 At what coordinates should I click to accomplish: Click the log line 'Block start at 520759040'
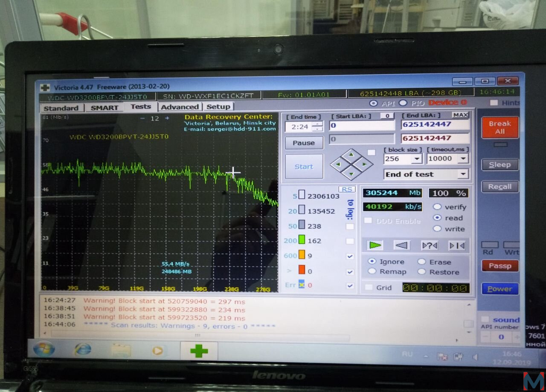(165, 302)
